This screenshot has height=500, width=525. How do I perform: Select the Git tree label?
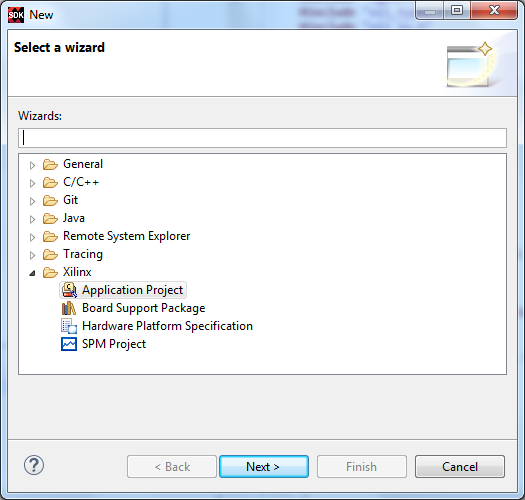(x=71, y=200)
